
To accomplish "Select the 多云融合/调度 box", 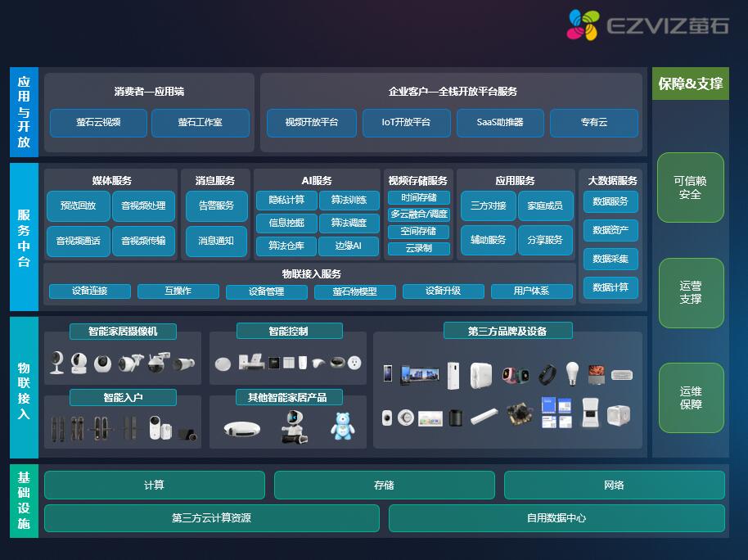I will coord(419,215).
